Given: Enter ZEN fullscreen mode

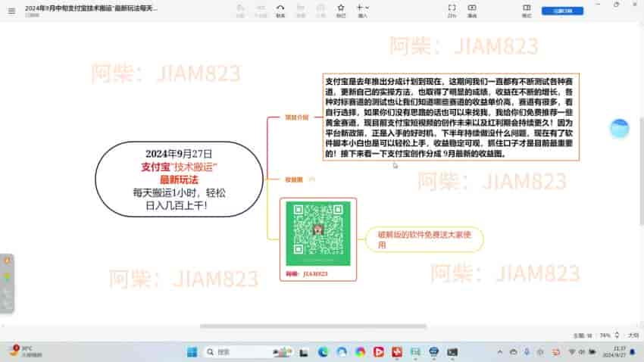Looking at the screenshot, I should [x=452, y=11].
